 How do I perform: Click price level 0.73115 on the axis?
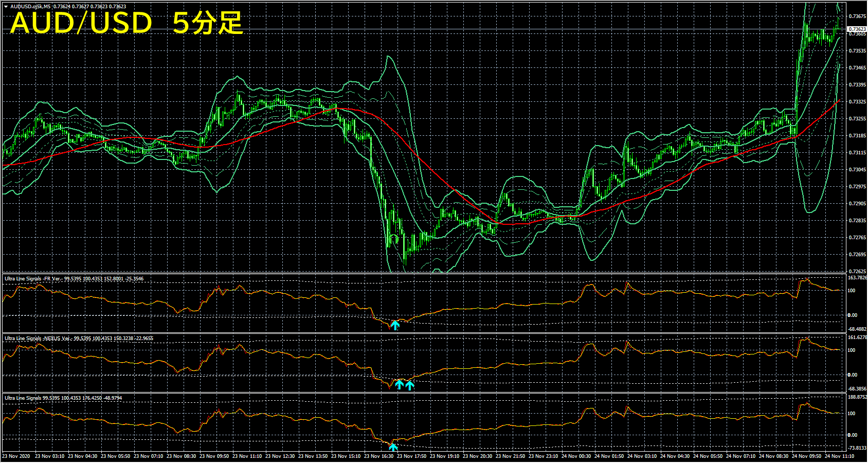(x=857, y=153)
